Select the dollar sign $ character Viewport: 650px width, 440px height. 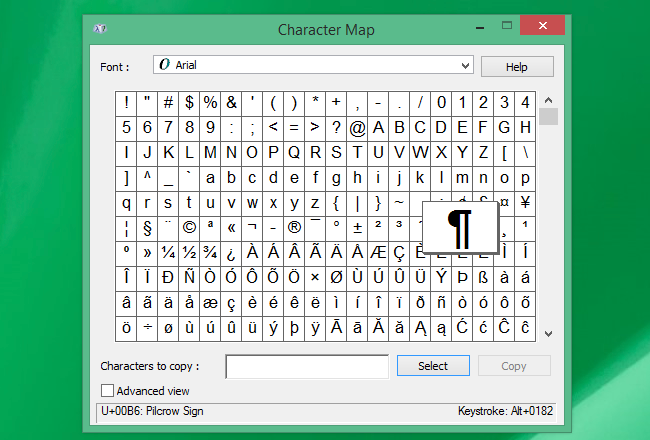pos(189,102)
